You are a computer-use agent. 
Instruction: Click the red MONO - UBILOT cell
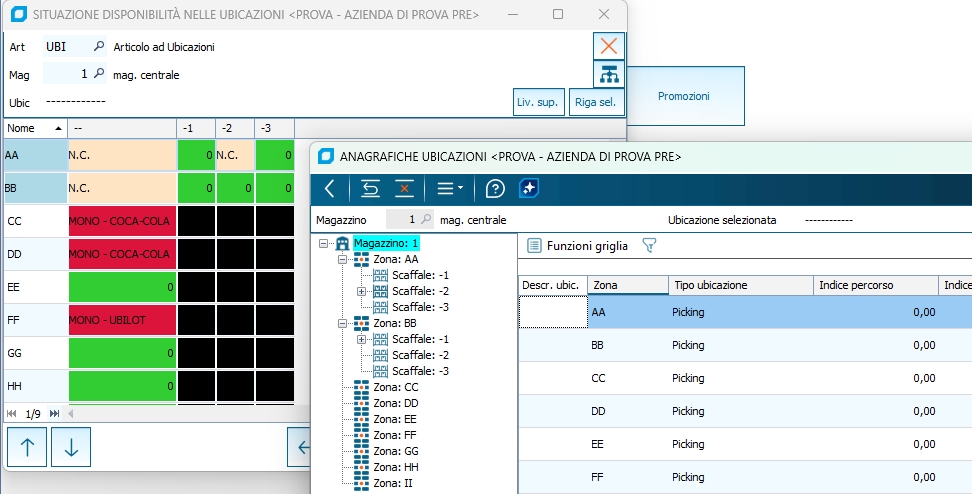pyautogui.click(x=120, y=320)
